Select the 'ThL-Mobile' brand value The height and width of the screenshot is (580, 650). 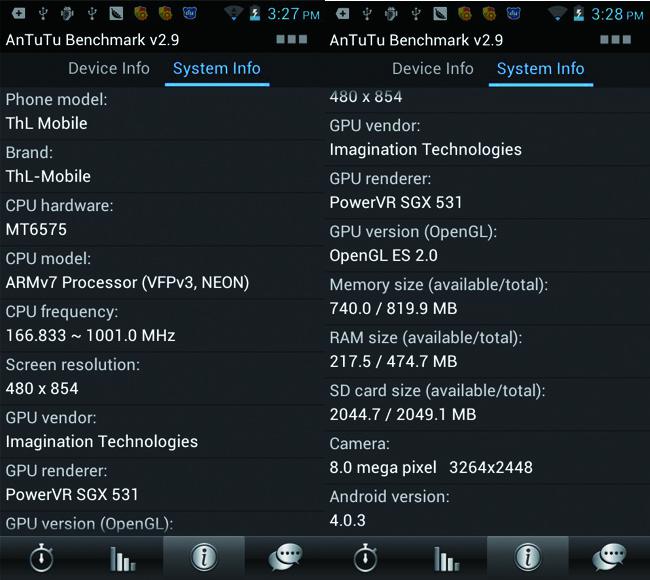(48, 176)
